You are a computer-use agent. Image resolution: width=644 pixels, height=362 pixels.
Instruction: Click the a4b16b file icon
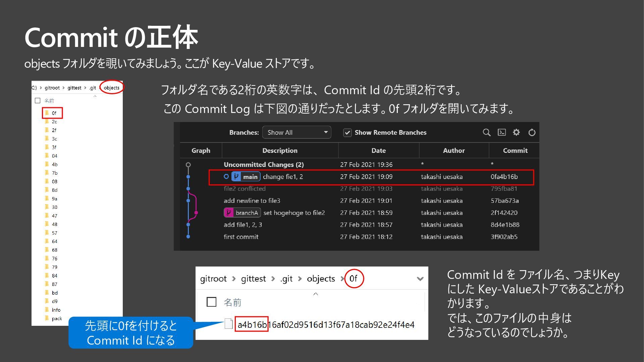coord(228,324)
